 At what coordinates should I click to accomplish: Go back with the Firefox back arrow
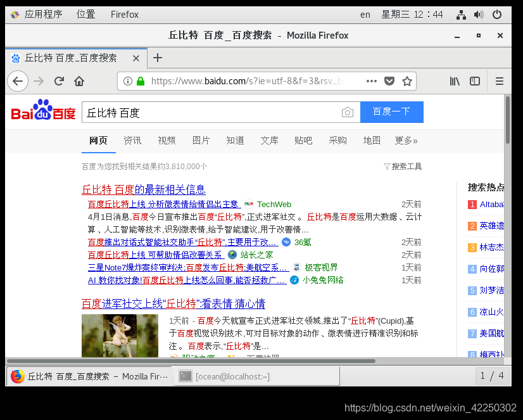pos(18,81)
